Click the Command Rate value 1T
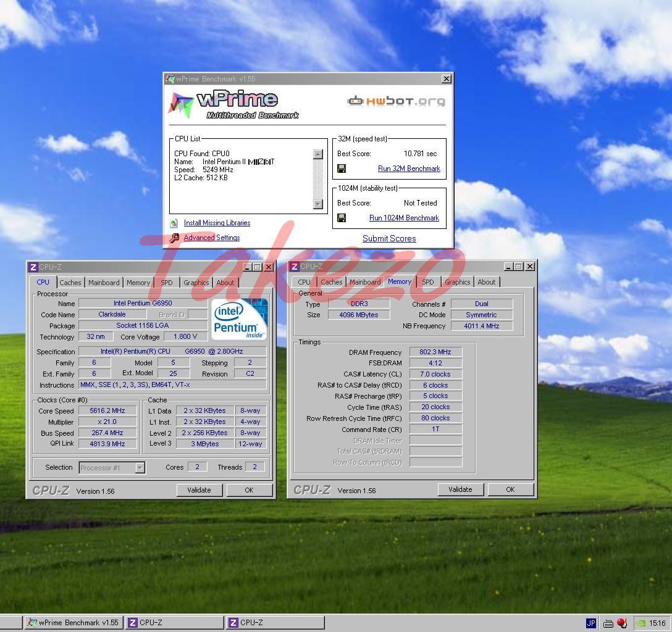This screenshot has height=632, width=672. point(435,429)
